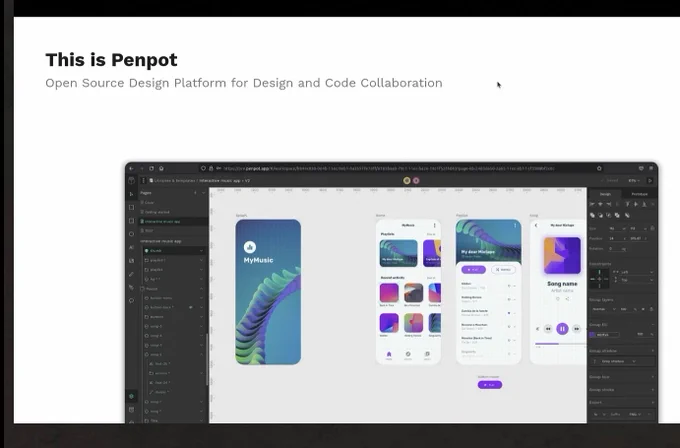Click the Penpot logo icon

pos(131,180)
